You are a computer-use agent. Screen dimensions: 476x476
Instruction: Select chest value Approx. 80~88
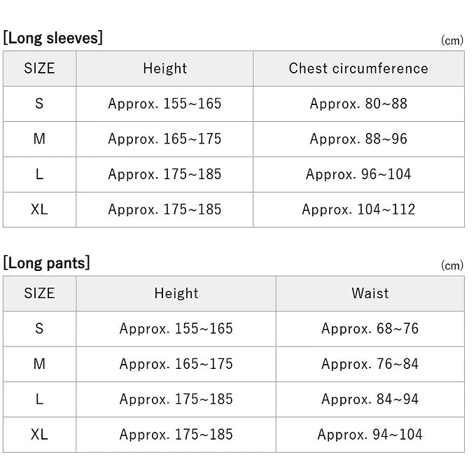pos(358,104)
